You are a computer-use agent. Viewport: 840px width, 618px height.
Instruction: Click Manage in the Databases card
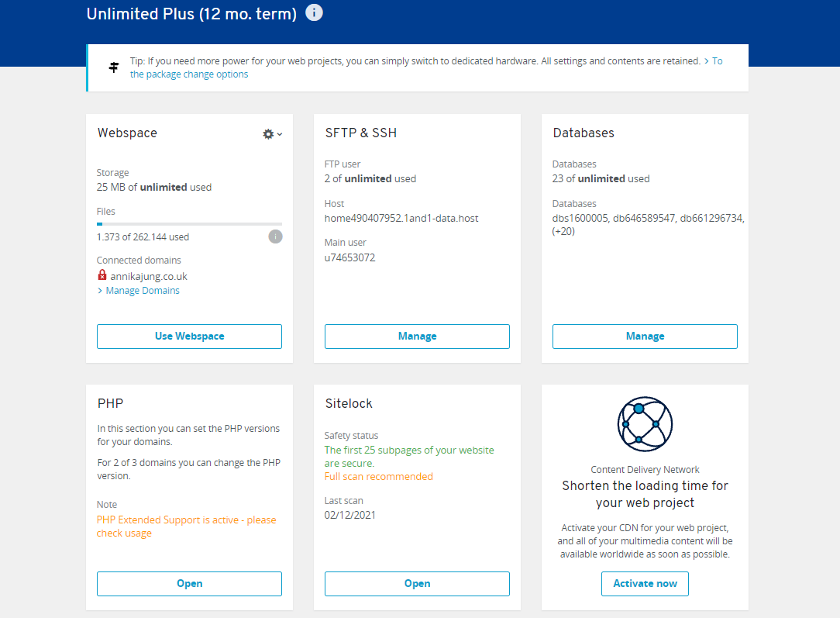click(x=645, y=336)
